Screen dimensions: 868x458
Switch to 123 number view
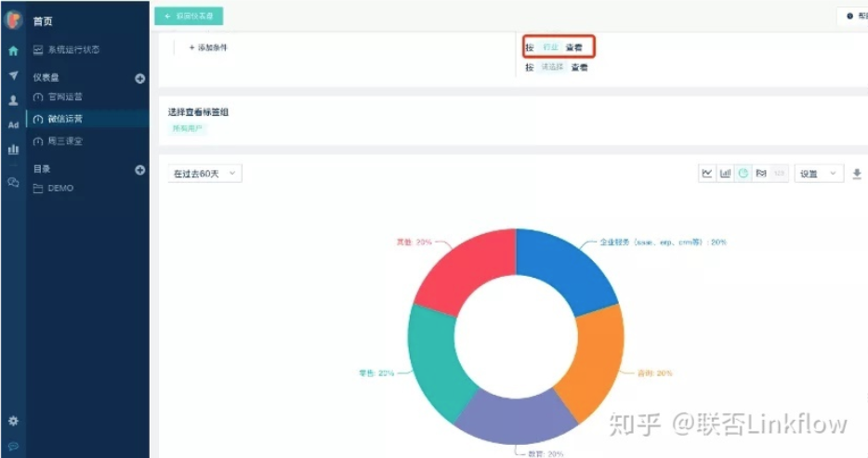click(x=779, y=173)
